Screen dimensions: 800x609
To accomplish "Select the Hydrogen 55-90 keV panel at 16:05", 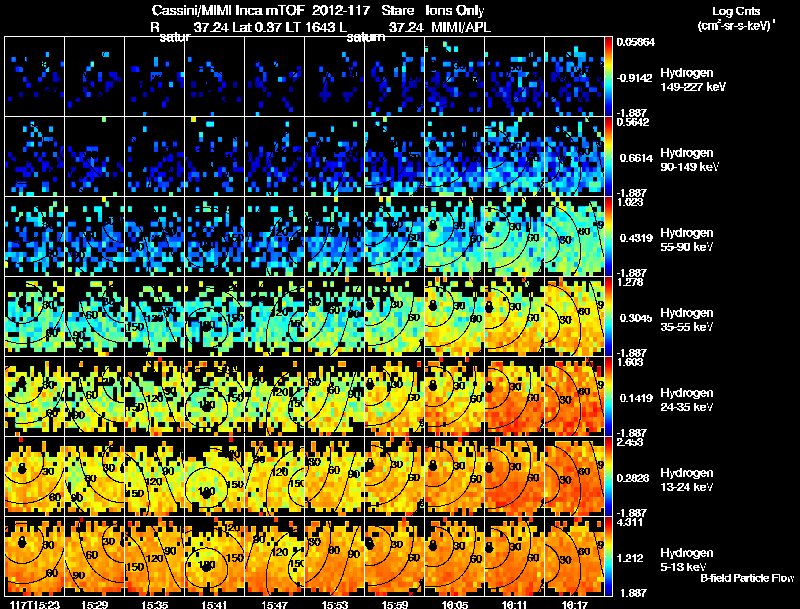I will (x=455, y=237).
